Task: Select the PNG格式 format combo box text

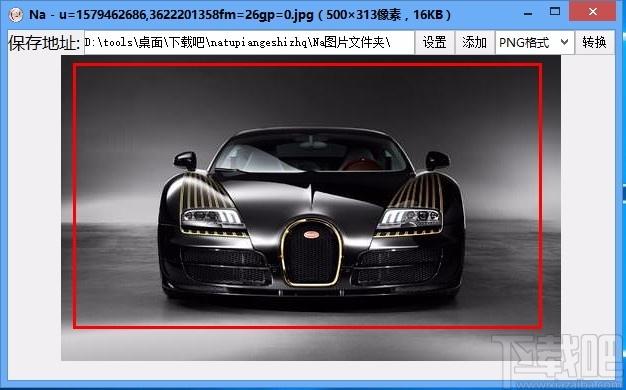Action: [x=524, y=42]
